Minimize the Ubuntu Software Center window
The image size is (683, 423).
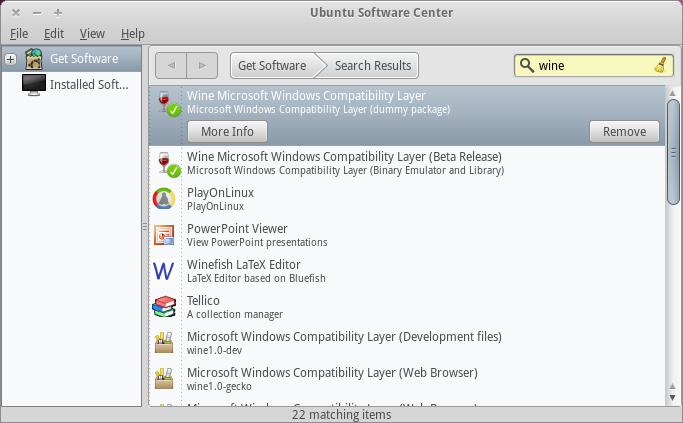[x=37, y=13]
